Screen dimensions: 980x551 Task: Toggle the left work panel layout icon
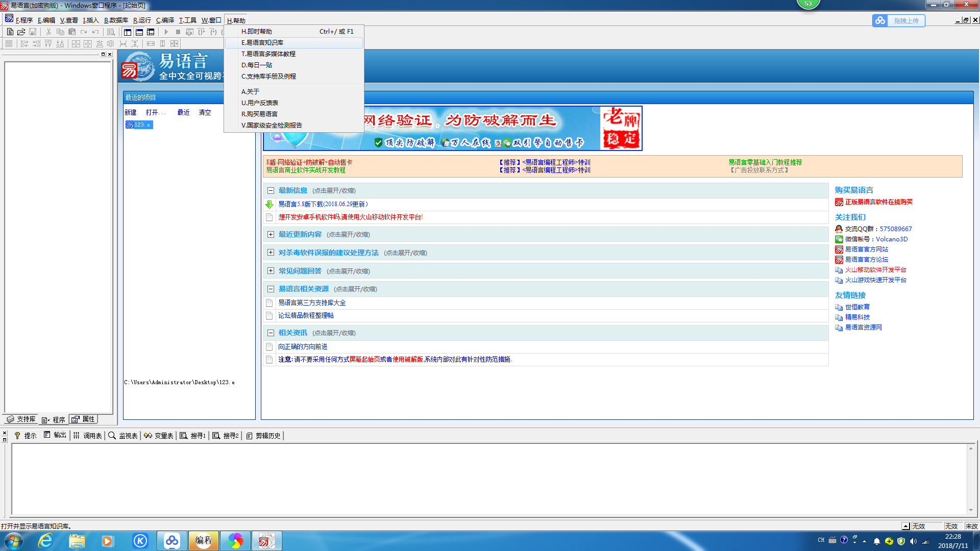coord(128,32)
